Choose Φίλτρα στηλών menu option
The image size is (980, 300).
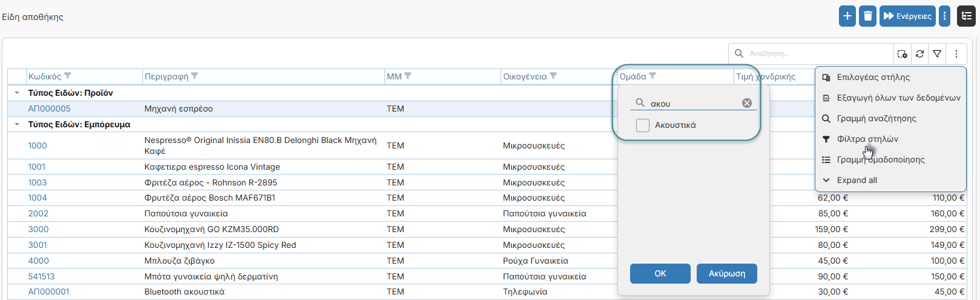point(890,139)
